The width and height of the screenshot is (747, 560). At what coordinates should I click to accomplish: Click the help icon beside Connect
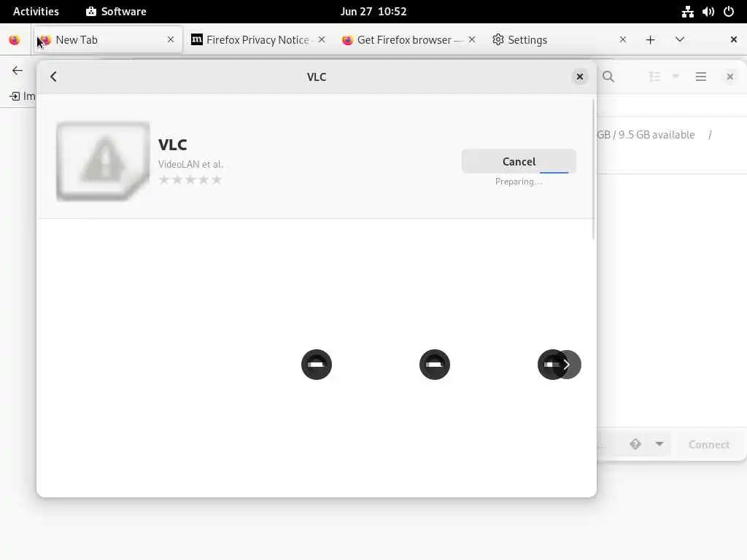coord(635,444)
